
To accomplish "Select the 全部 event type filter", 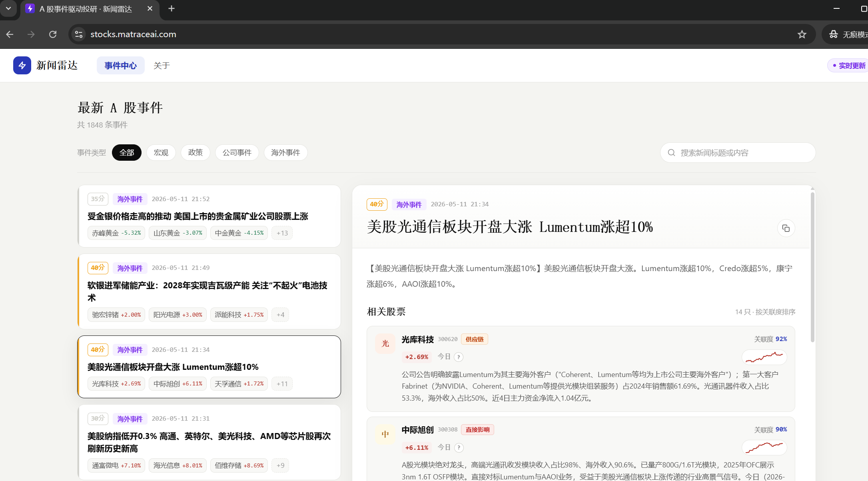I will (x=127, y=153).
